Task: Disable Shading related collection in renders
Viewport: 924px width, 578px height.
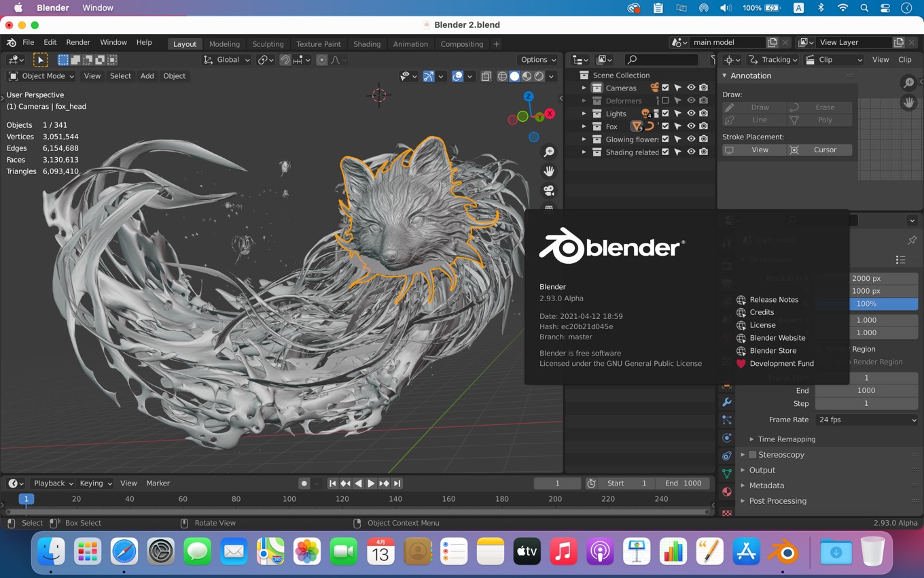Action: [704, 152]
